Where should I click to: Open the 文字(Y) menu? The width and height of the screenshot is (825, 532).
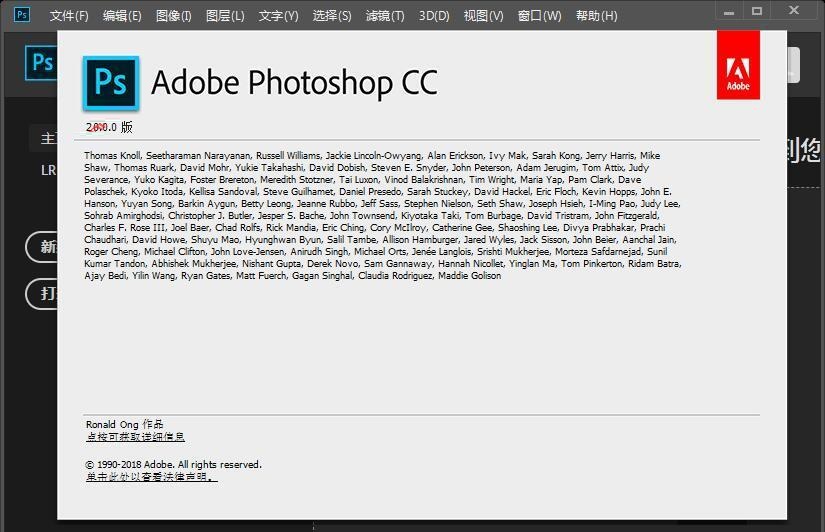pyautogui.click(x=278, y=16)
